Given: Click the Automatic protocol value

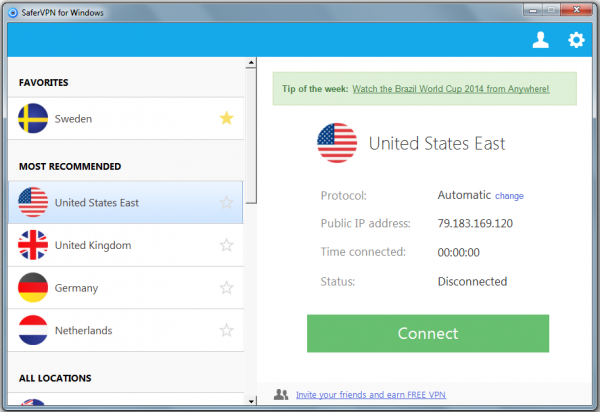Looking at the screenshot, I should [464, 195].
